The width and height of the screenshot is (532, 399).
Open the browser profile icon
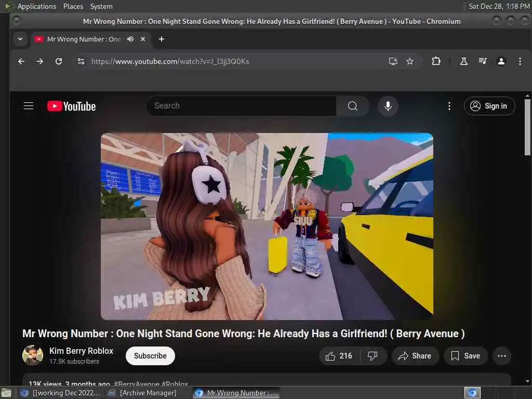(x=501, y=61)
